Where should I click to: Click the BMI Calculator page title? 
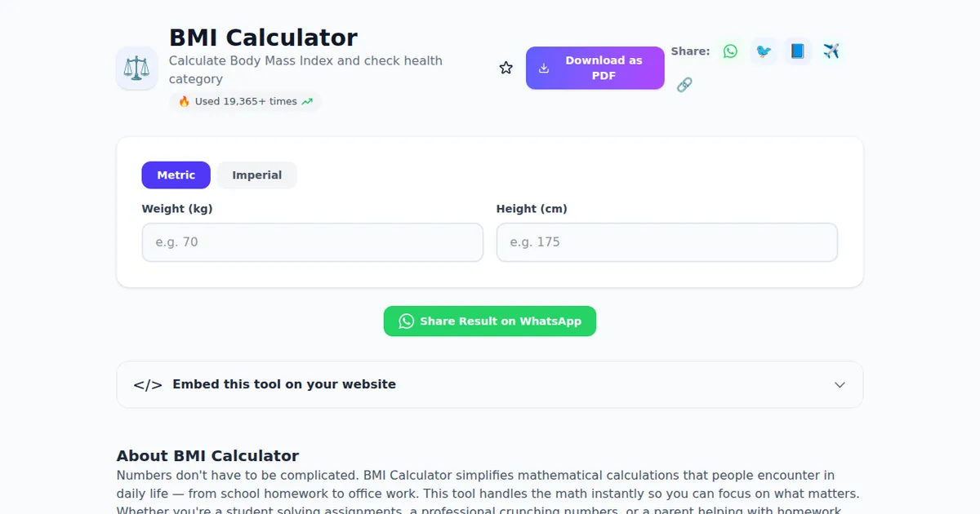click(x=263, y=38)
